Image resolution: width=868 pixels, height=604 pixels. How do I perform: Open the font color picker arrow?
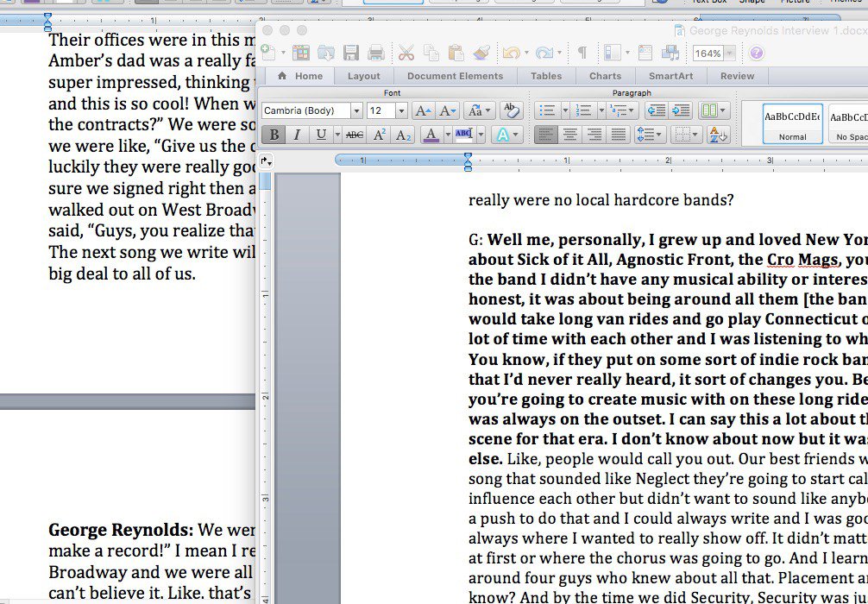point(447,135)
